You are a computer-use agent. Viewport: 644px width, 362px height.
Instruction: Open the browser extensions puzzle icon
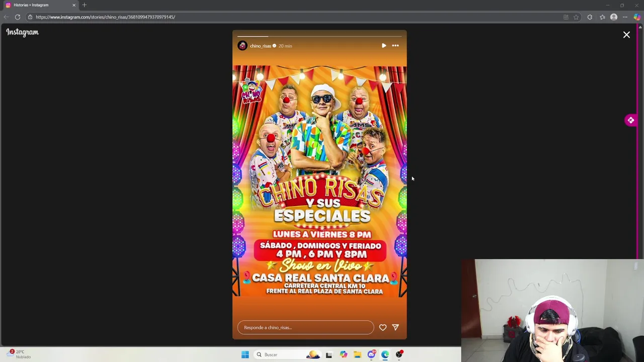[590, 17]
